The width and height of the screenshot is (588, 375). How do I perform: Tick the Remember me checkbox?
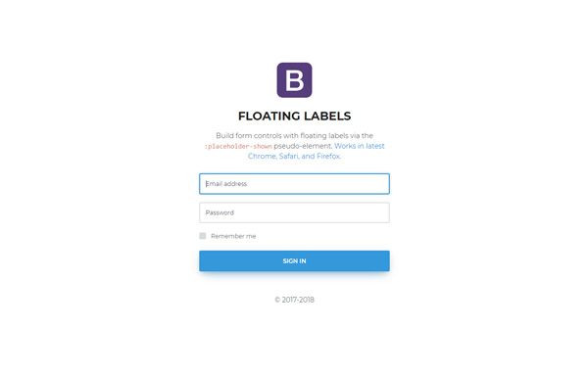(x=203, y=236)
